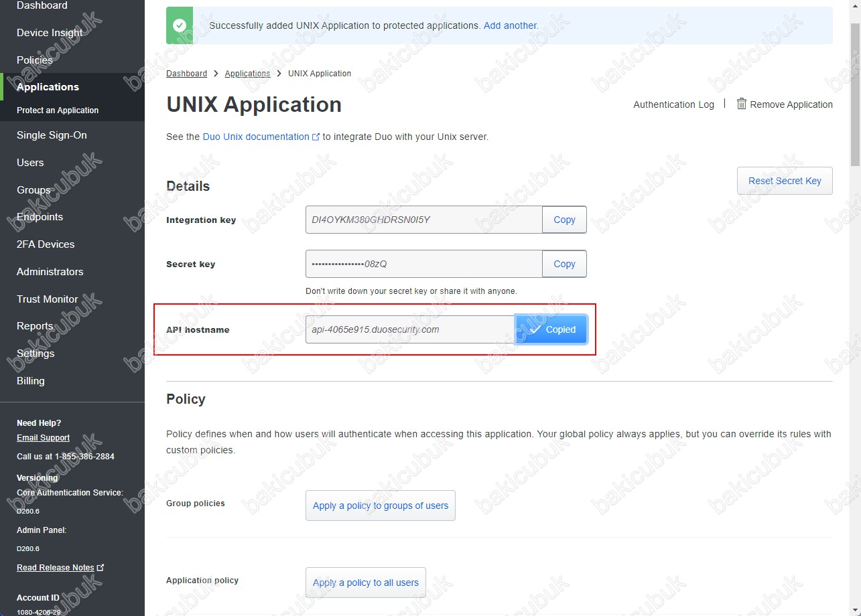
Task: Click the Email Support link
Action: [x=43, y=438]
